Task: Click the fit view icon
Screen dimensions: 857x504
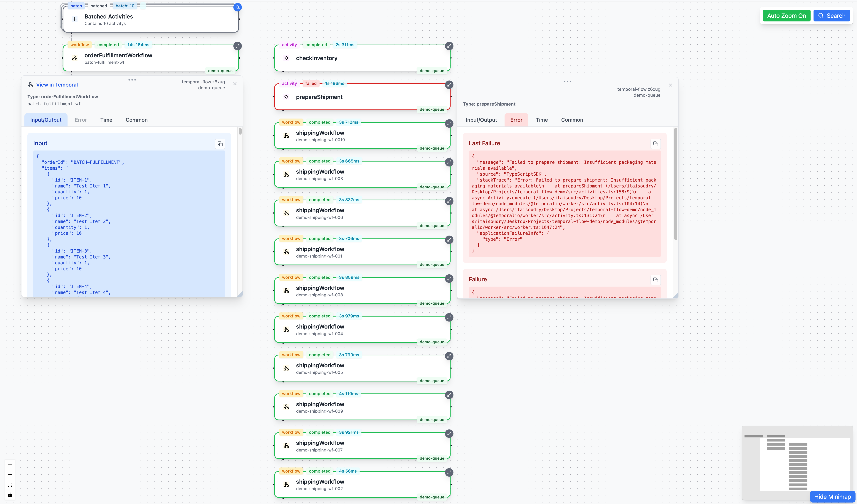Action: 10,485
